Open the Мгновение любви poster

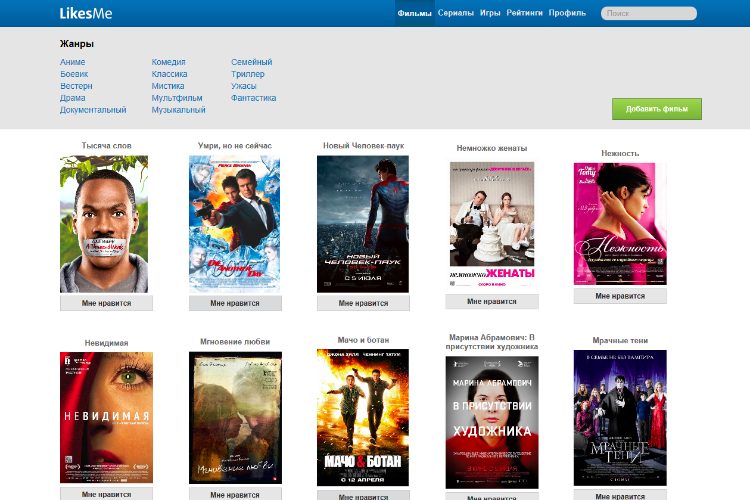235,418
